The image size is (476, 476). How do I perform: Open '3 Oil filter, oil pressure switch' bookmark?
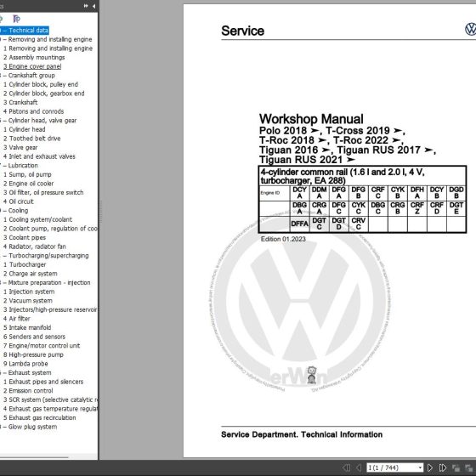pyautogui.click(x=43, y=192)
